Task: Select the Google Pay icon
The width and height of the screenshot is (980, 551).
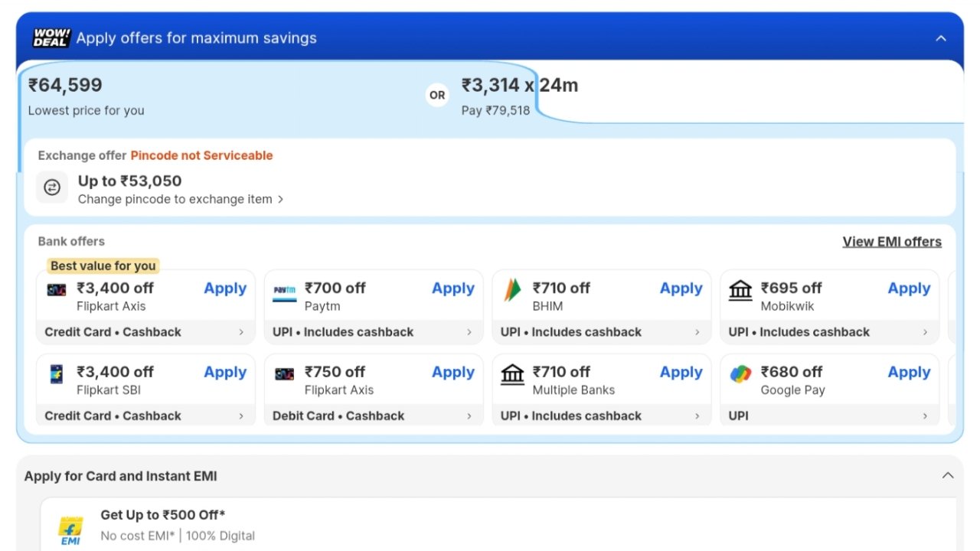Action: (x=740, y=374)
